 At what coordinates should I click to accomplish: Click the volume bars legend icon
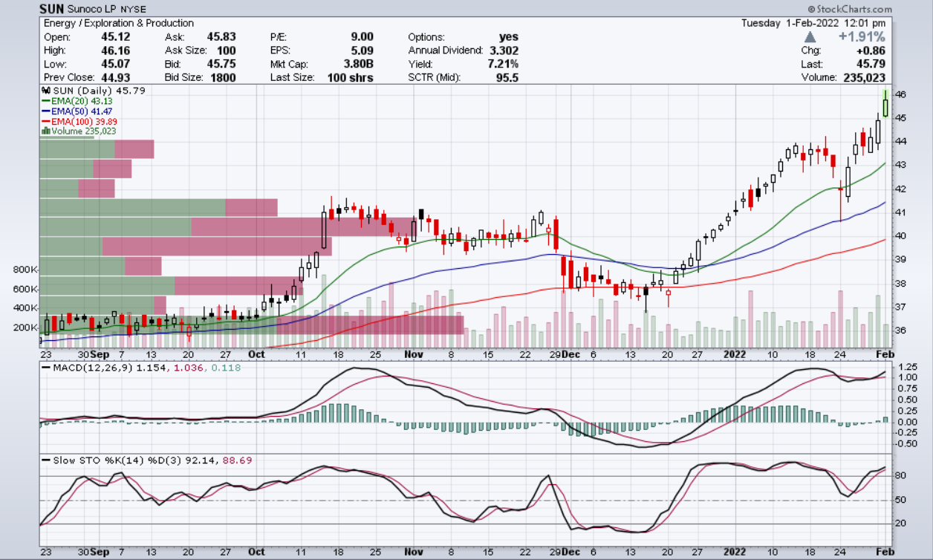(x=46, y=131)
